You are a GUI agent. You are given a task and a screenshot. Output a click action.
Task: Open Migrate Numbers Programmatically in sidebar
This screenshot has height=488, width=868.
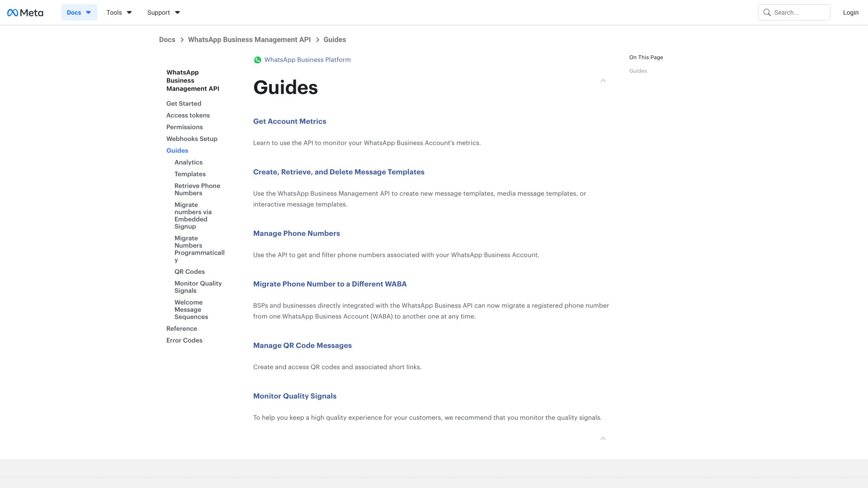(200, 249)
